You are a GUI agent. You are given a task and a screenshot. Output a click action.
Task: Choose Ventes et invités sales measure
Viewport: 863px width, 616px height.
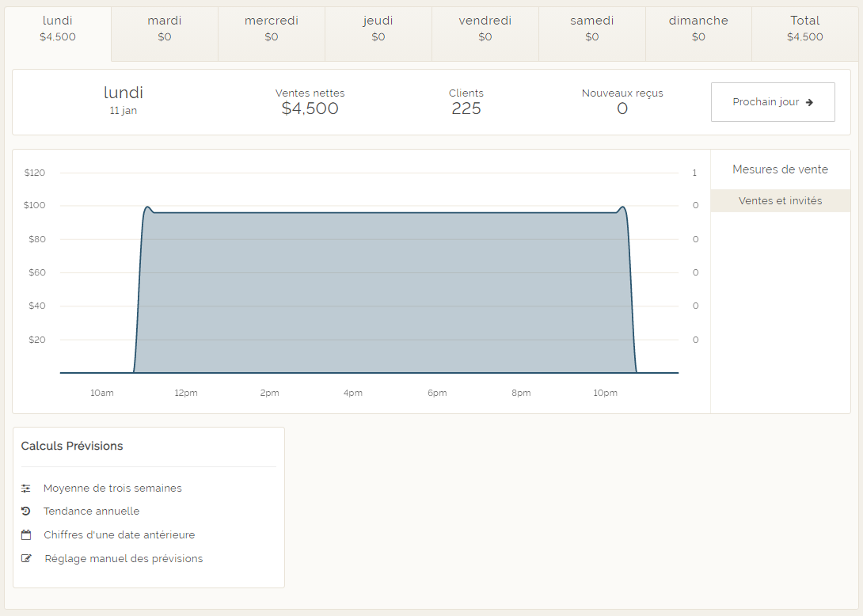[x=780, y=201]
